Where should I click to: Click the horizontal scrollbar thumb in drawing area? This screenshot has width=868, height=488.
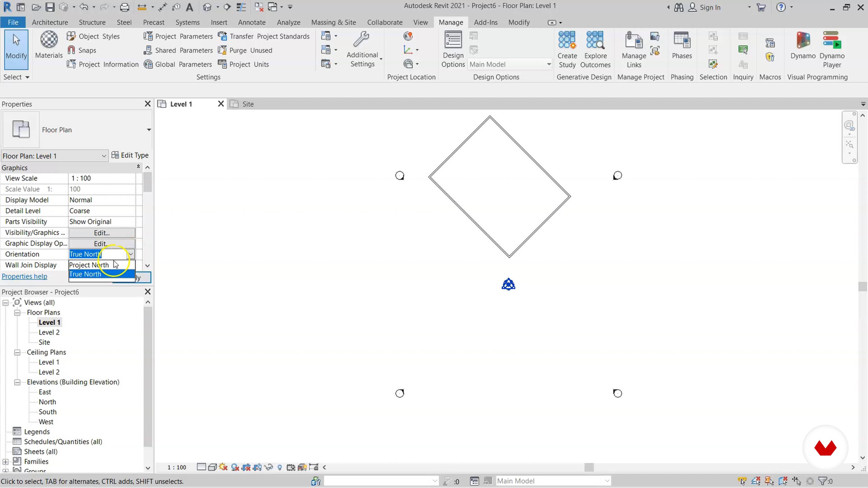pyautogui.click(x=589, y=467)
